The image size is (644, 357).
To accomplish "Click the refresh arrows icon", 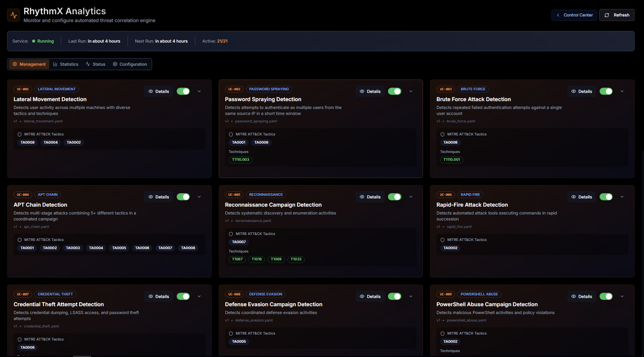I will [x=607, y=15].
